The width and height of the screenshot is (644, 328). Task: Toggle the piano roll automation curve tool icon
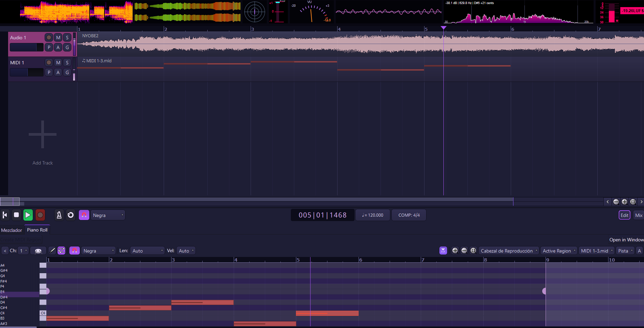[x=61, y=250]
